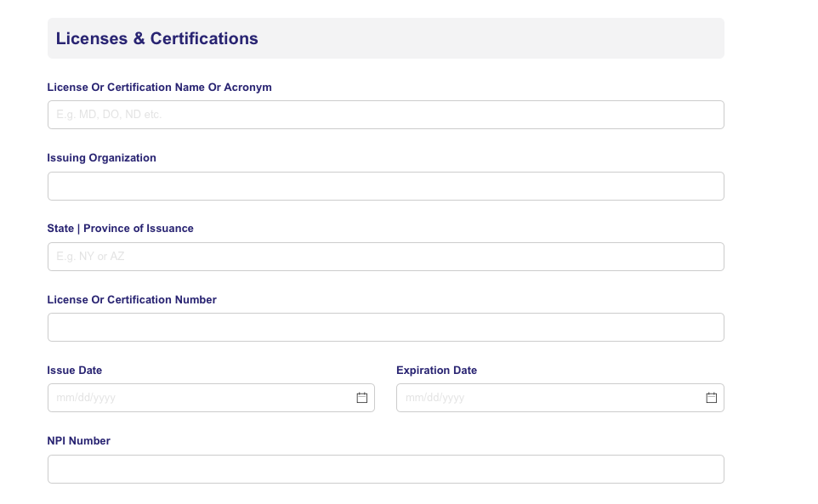Click the 'NPI Number' label text
This screenshot has width=818, height=504.
78,441
